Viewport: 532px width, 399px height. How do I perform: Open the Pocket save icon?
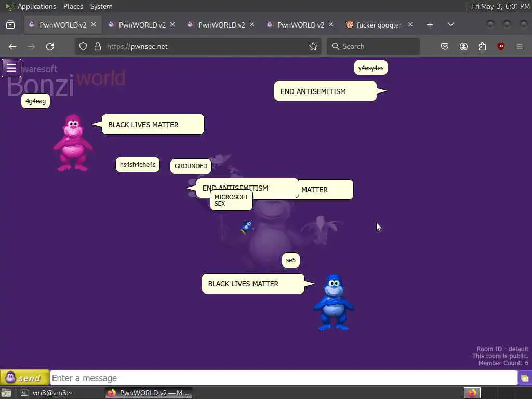coord(445,46)
